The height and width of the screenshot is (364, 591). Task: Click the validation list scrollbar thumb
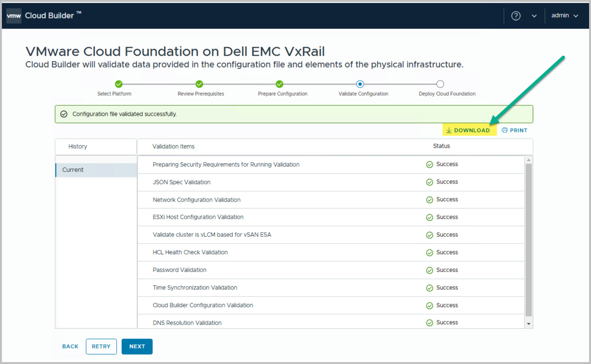528,238
